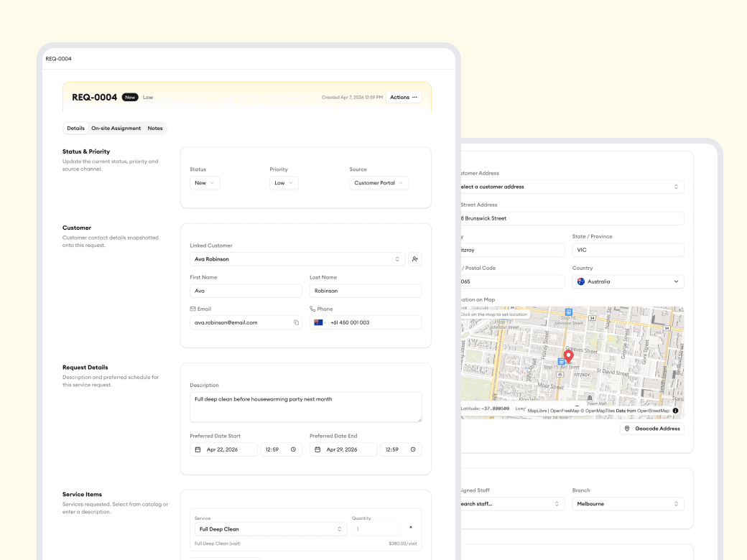Open the clock picker for Preferred Date End
The width and height of the screenshot is (747, 560).
pos(412,449)
